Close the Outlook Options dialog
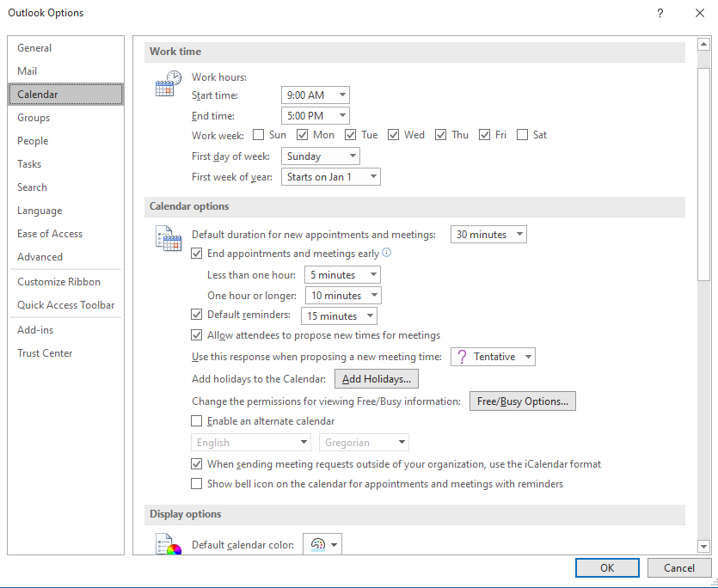Screen dimensions: 718x588 (x=700, y=13)
